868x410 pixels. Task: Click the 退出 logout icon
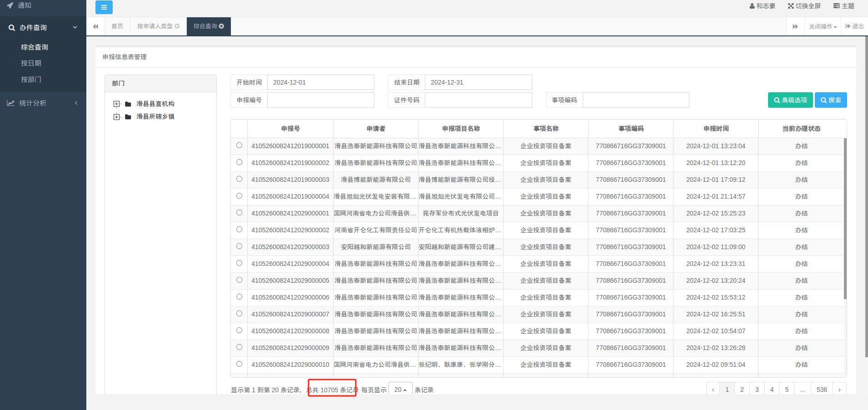click(x=848, y=26)
